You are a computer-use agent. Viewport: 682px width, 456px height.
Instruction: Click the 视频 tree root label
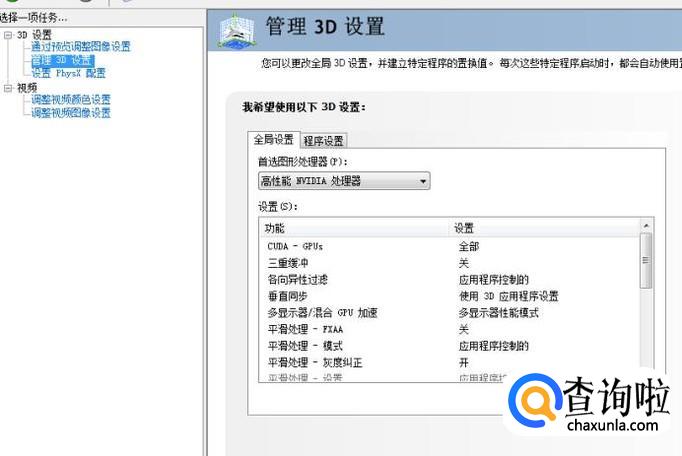[27, 88]
